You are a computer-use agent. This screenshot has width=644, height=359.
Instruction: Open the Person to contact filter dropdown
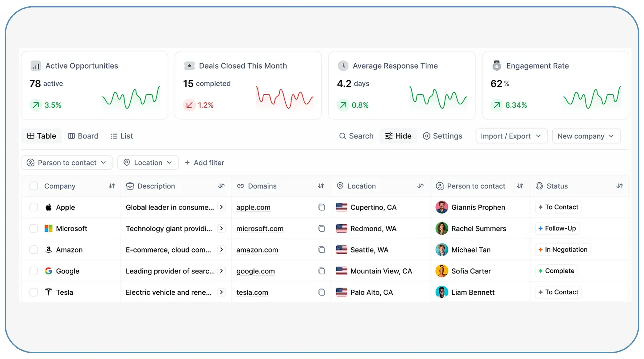(67, 163)
